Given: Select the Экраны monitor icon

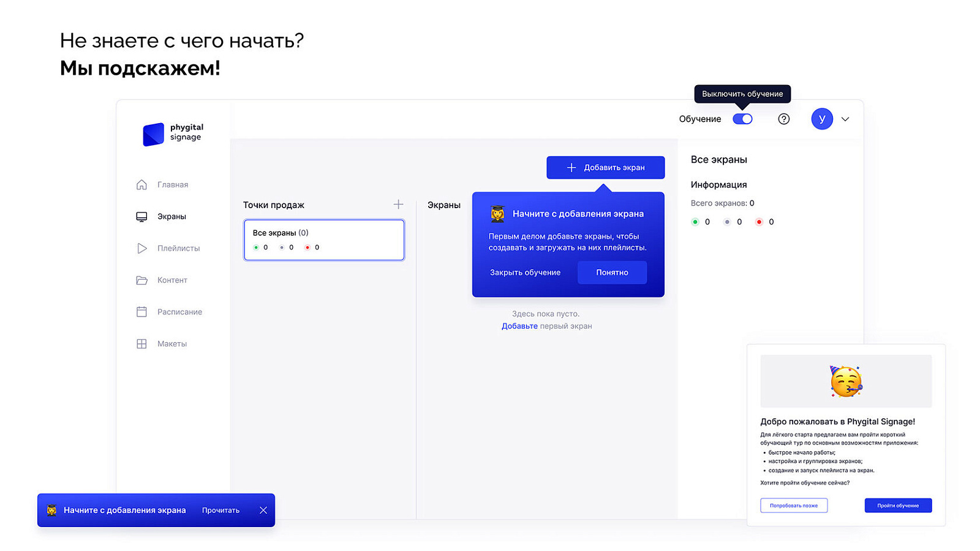Looking at the screenshot, I should pos(141,216).
